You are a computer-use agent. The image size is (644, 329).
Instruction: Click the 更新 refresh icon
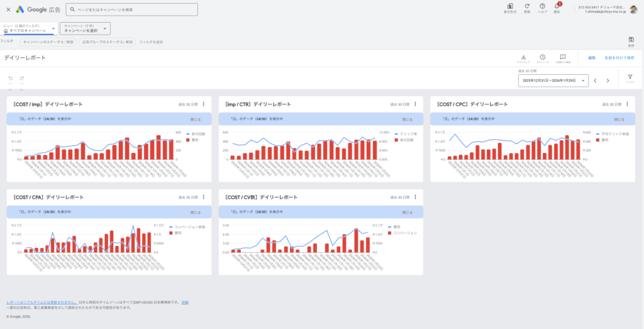[x=527, y=6]
